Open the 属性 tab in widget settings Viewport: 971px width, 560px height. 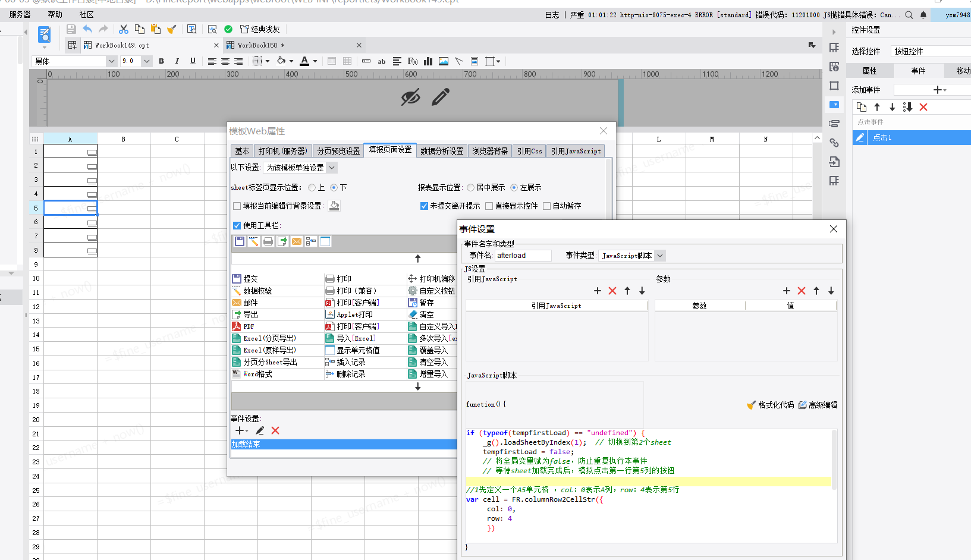click(x=869, y=71)
